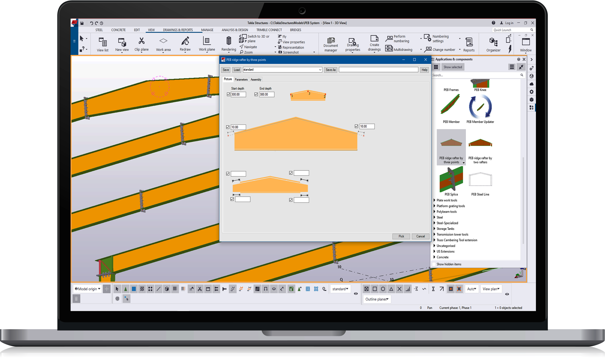Click the Save disk icon in title bar
Image resolution: width=605 pixels, height=364 pixels.
click(82, 23)
